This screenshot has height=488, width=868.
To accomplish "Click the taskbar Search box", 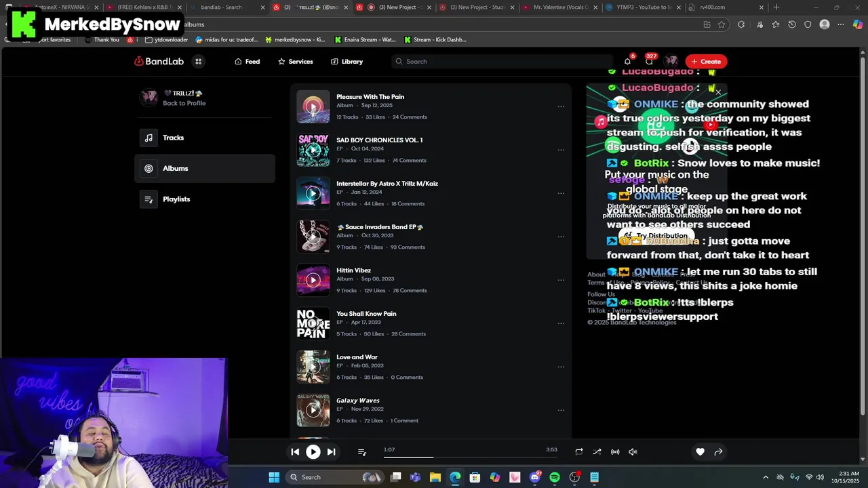I will coord(334,477).
